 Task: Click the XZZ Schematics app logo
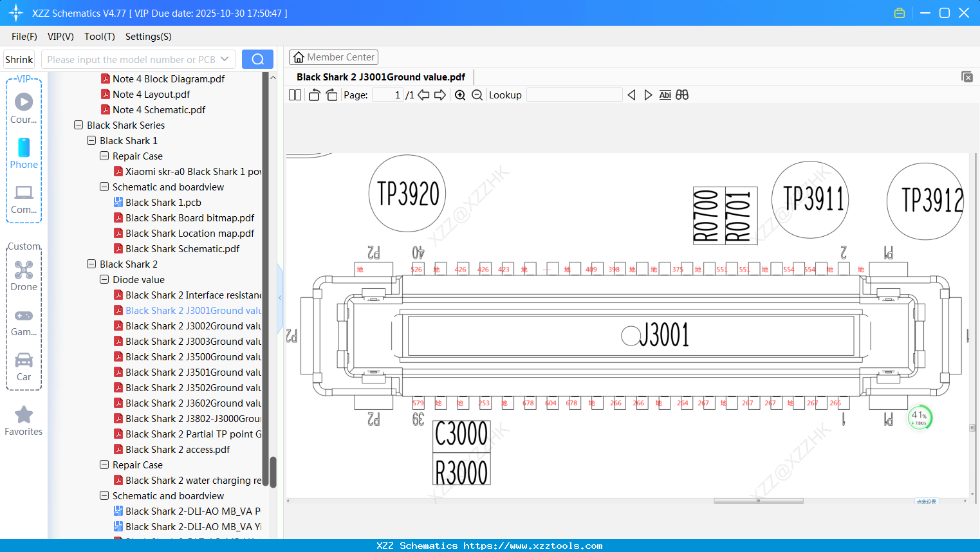16,13
